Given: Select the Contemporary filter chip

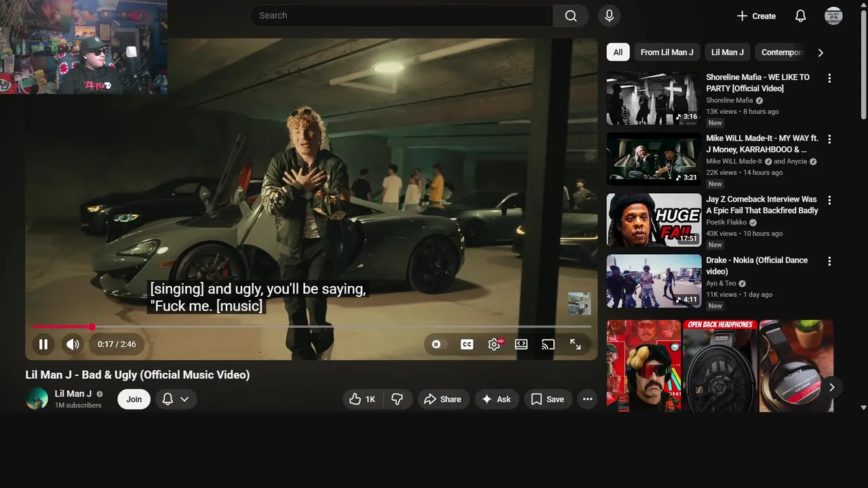Looking at the screenshot, I should [x=781, y=52].
